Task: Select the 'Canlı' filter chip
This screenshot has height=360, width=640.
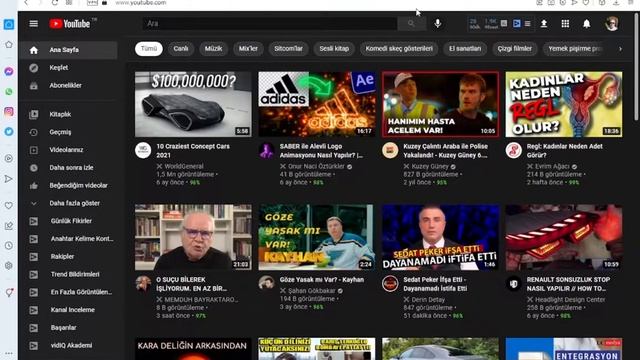Action: [x=181, y=49]
